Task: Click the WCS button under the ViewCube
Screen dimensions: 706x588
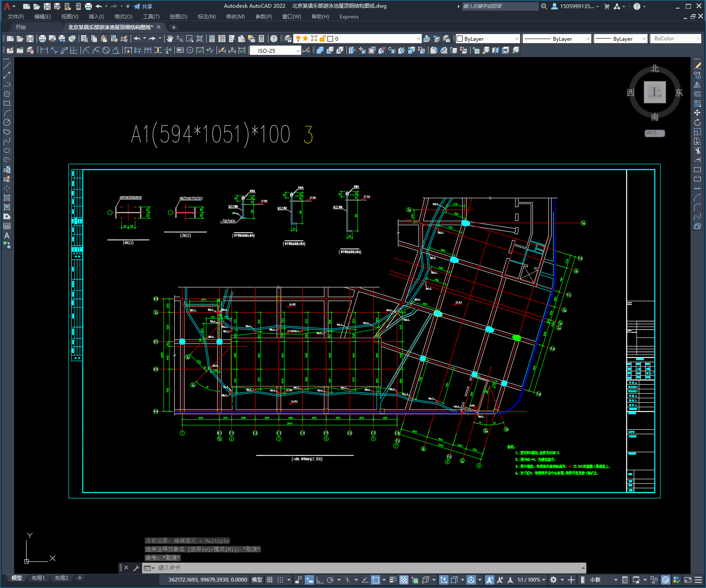Action: coord(654,133)
